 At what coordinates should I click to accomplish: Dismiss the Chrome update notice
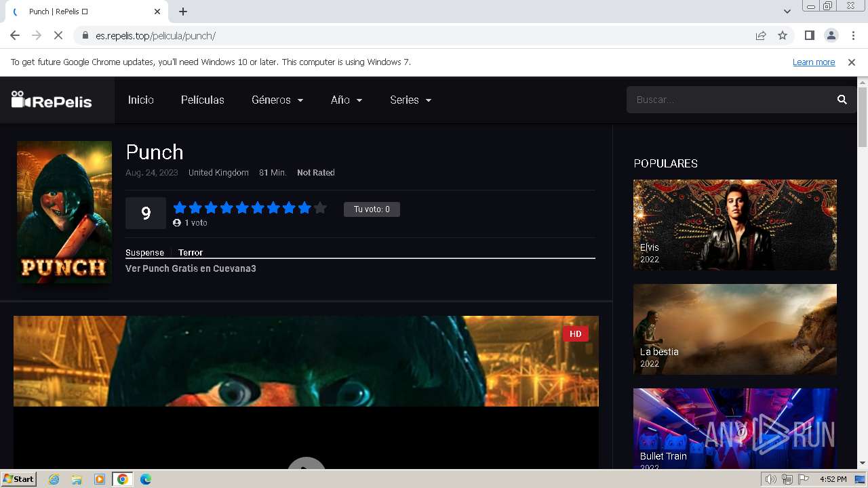tap(852, 62)
